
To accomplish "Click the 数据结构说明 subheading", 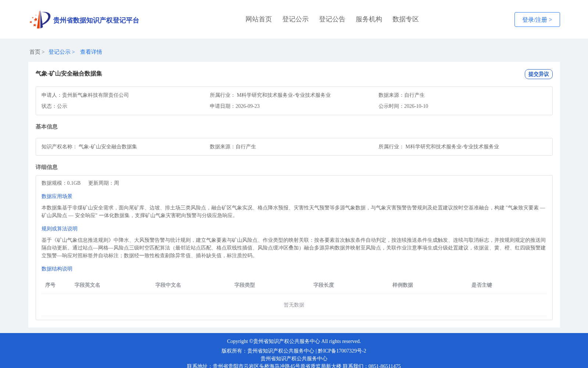I will click(57, 269).
